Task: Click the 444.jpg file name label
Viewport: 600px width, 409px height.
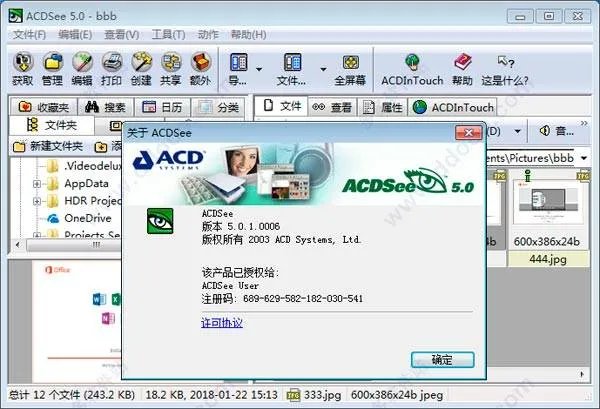Action: 548,259
